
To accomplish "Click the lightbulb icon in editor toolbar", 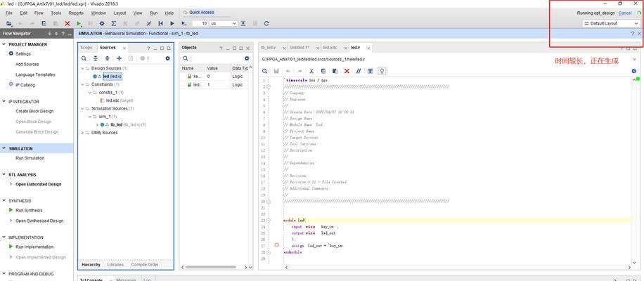I will [382, 72].
